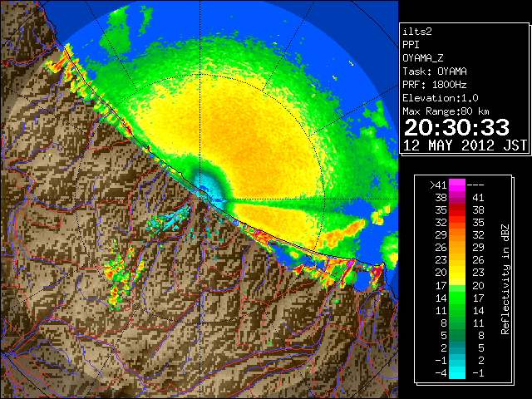The height and width of the screenshot is (399, 532).
Task: Click the '41' upper-bound legend label
Action: 478,198
